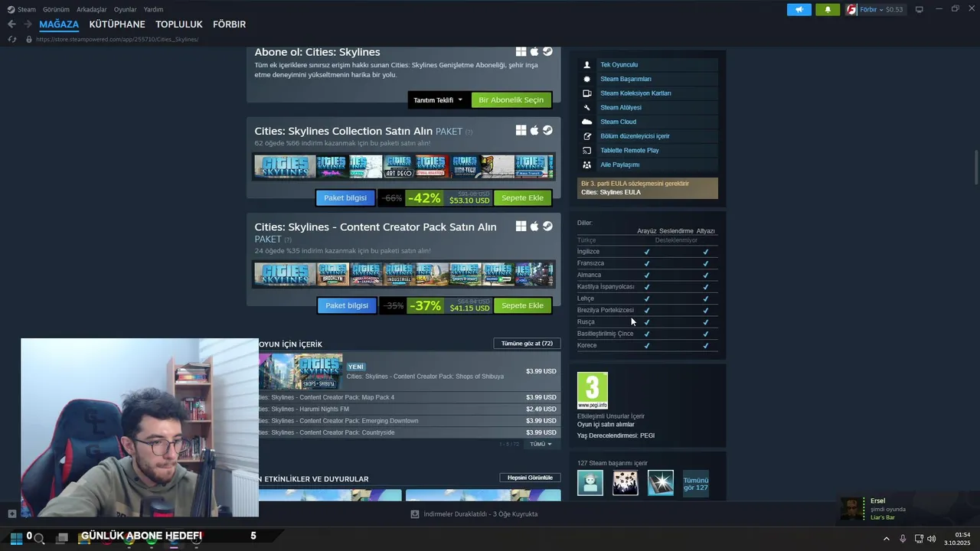Screen dimensions: 980x551
Task: Switch to the KÜTÜPHANE tab
Action: coord(117,24)
